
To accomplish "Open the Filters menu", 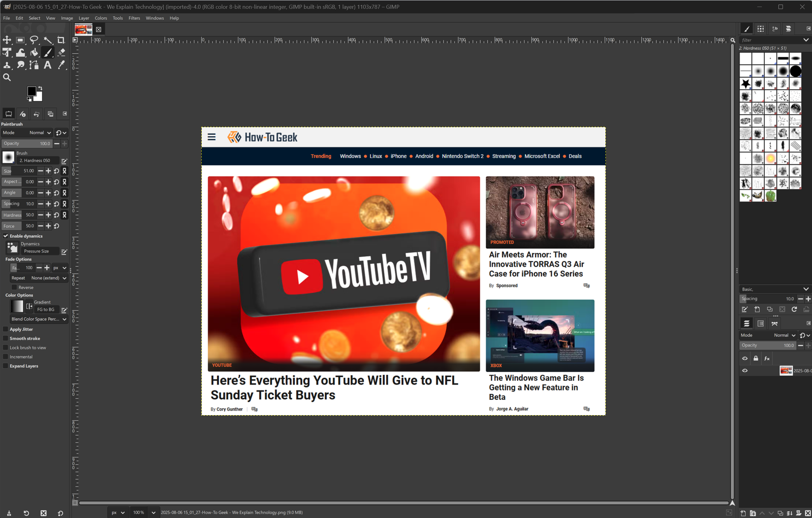I will 134,18.
